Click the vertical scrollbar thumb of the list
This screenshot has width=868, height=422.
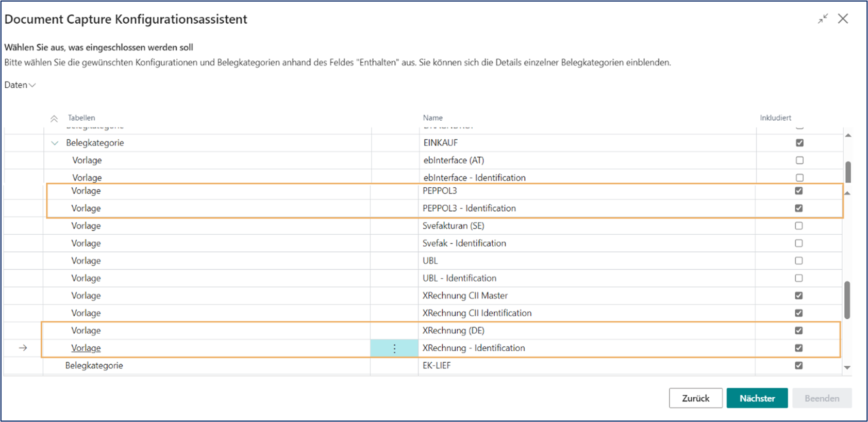pyautogui.click(x=847, y=300)
